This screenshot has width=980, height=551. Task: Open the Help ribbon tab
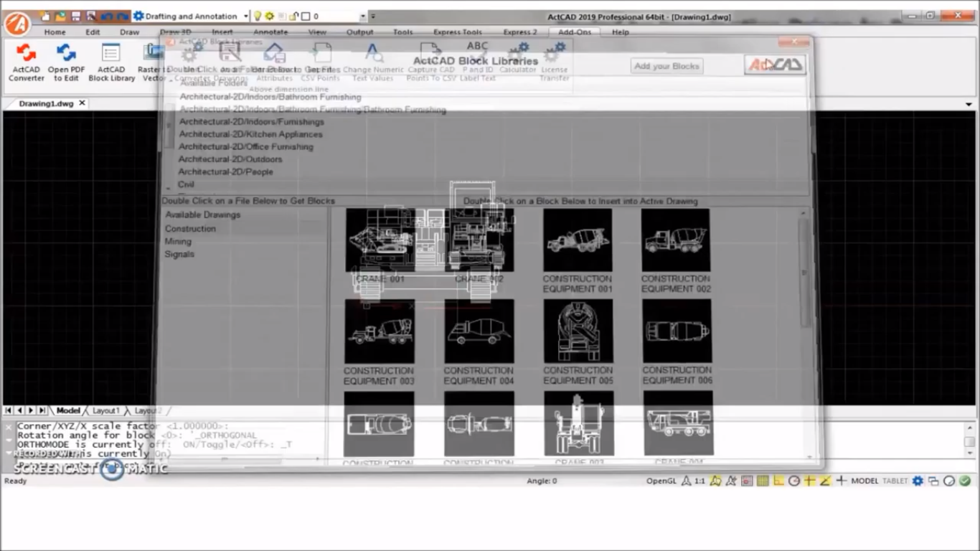tap(621, 32)
